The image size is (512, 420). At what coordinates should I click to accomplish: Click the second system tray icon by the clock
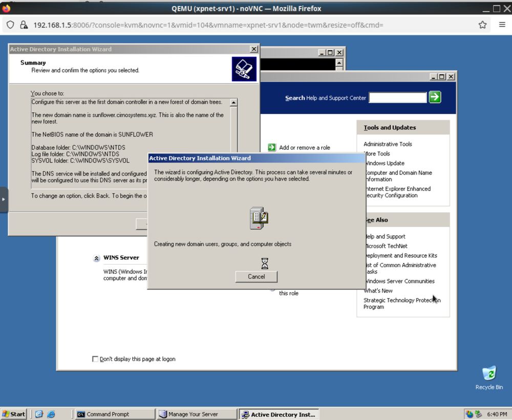(x=478, y=414)
